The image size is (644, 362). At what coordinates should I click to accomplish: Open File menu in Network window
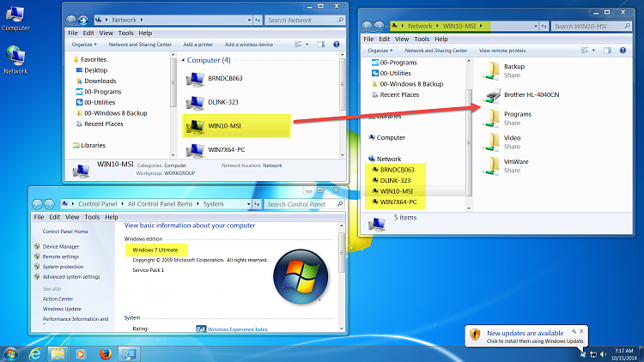[73, 33]
